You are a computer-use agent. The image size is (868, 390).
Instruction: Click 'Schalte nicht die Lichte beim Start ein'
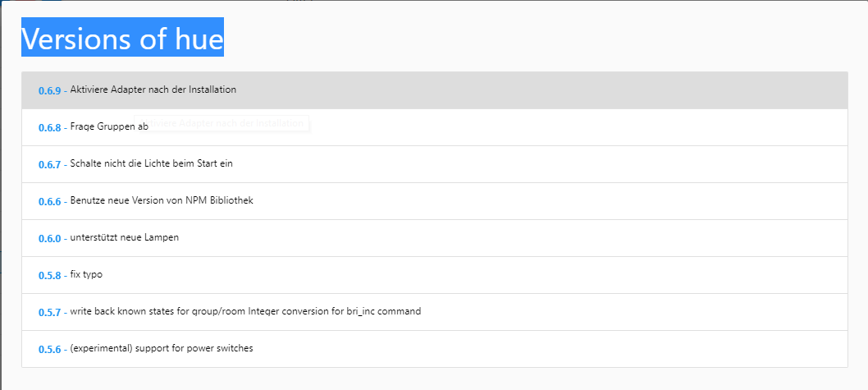click(152, 163)
